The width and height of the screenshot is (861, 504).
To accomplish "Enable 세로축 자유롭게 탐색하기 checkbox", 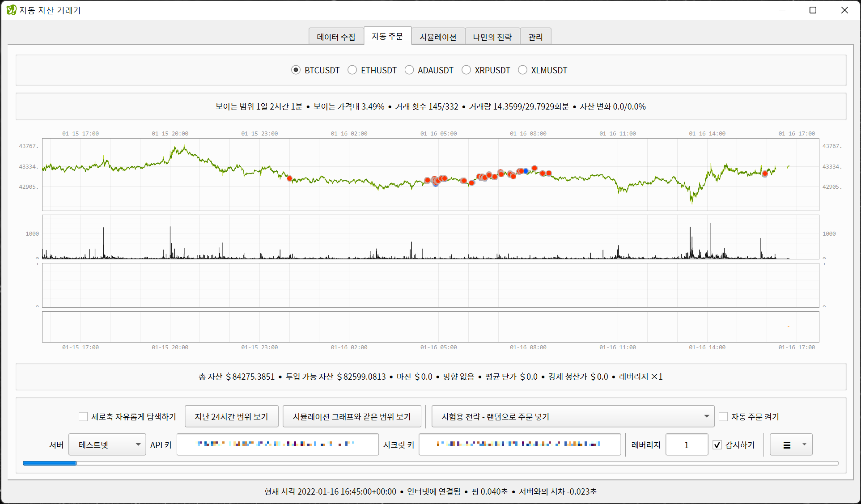I will click(83, 417).
